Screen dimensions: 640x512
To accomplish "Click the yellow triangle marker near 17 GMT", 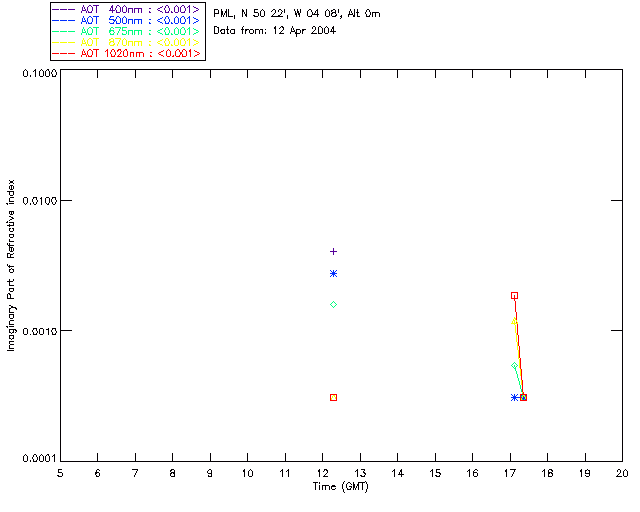I will (x=514, y=321).
